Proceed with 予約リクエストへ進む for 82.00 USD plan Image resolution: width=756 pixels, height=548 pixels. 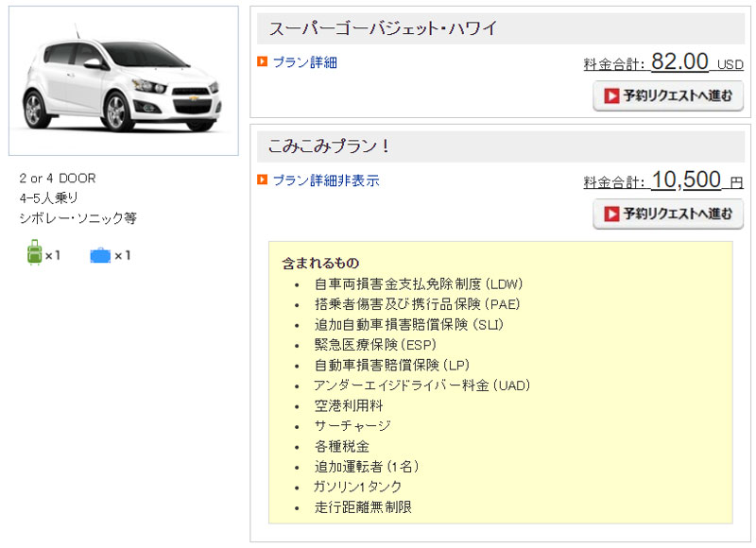[668, 96]
